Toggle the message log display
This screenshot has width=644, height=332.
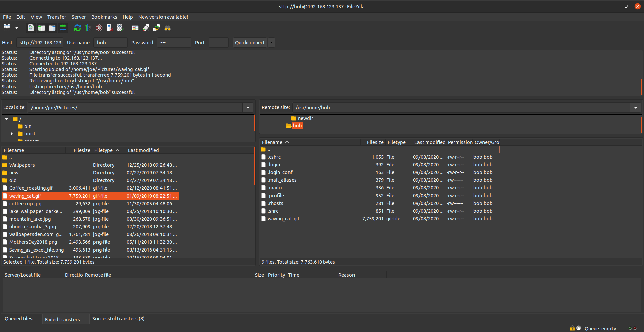[31, 28]
